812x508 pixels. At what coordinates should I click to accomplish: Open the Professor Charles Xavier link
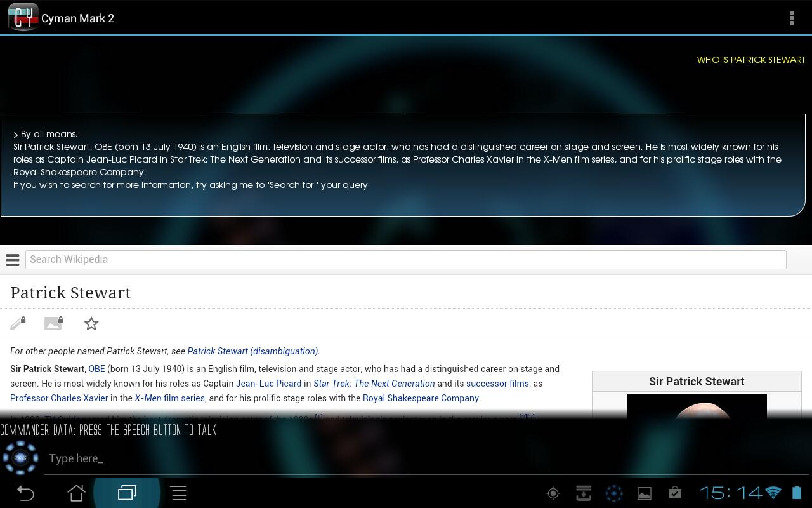click(59, 398)
